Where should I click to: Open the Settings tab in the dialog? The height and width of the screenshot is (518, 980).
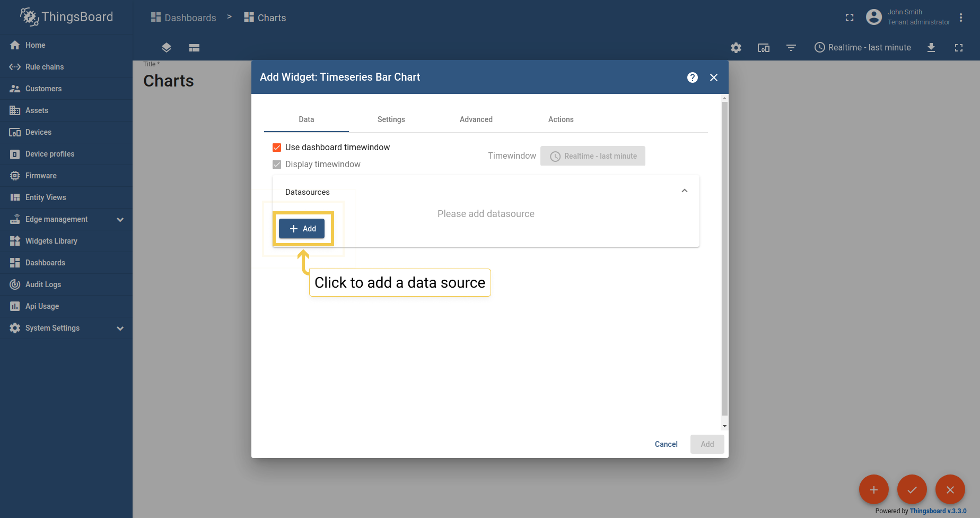pyautogui.click(x=391, y=119)
